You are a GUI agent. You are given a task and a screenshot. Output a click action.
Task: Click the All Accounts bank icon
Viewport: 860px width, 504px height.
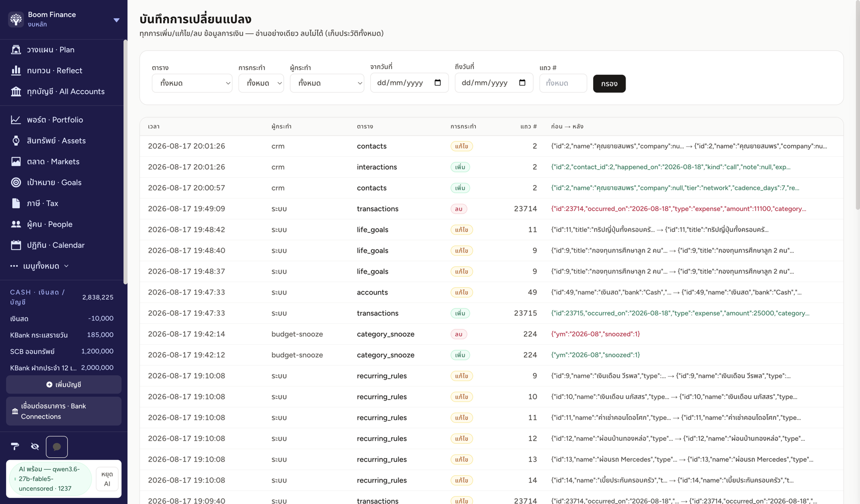click(16, 91)
